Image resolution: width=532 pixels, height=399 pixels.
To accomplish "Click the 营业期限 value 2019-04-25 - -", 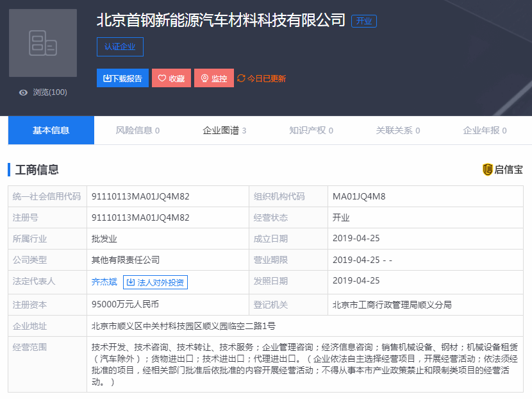I will [362, 260].
